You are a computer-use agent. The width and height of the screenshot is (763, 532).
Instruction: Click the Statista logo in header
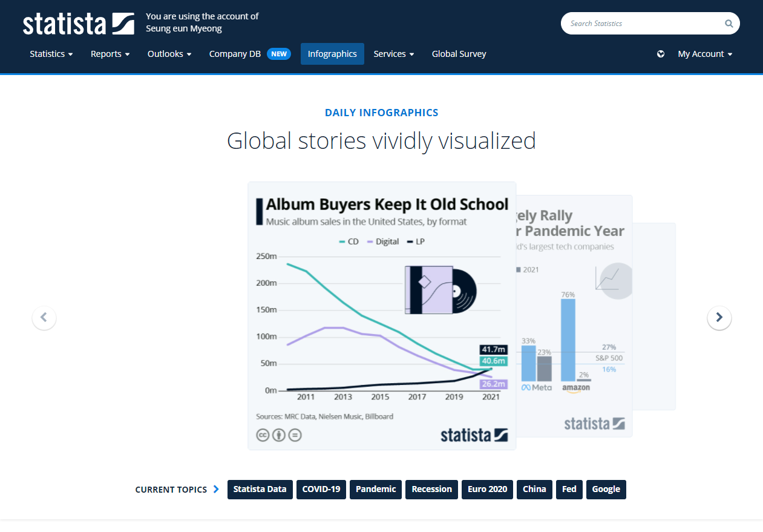pos(78,24)
